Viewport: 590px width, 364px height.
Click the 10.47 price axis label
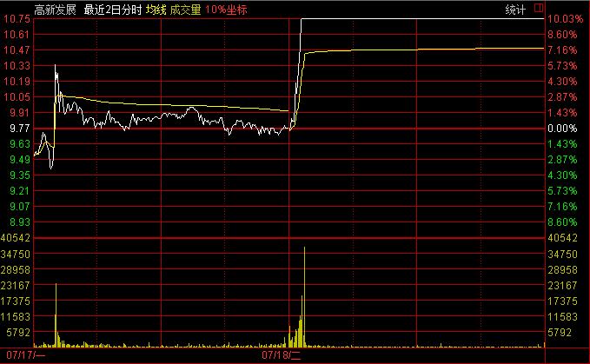[x=17, y=50]
